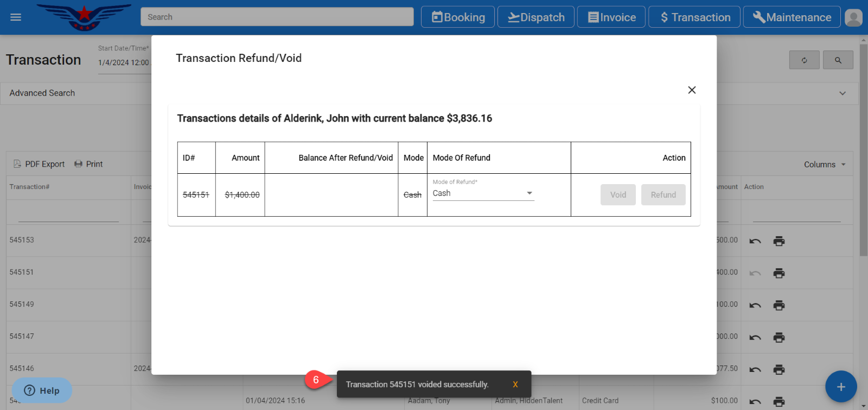Open the Columns dropdown

pos(825,165)
